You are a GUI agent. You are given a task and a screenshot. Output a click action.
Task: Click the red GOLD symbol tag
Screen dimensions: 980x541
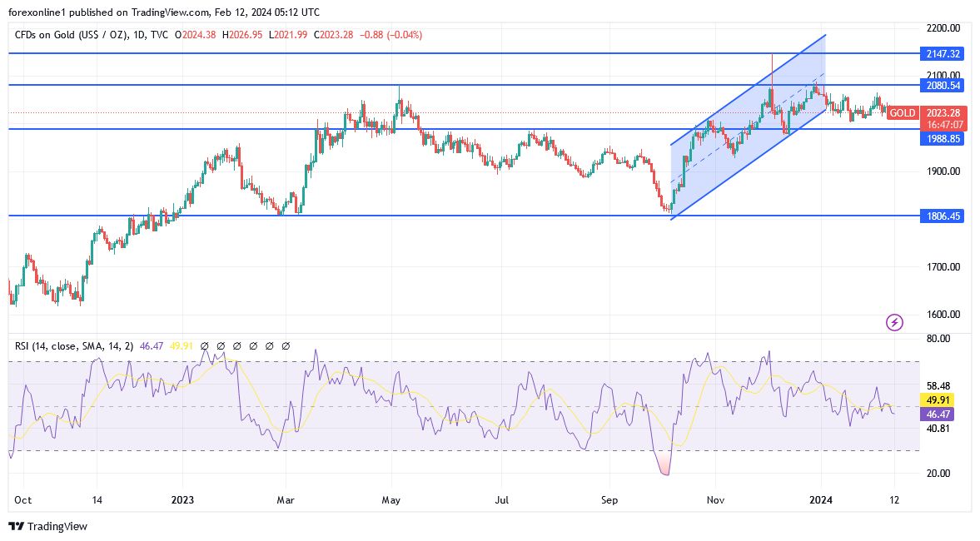click(902, 113)
